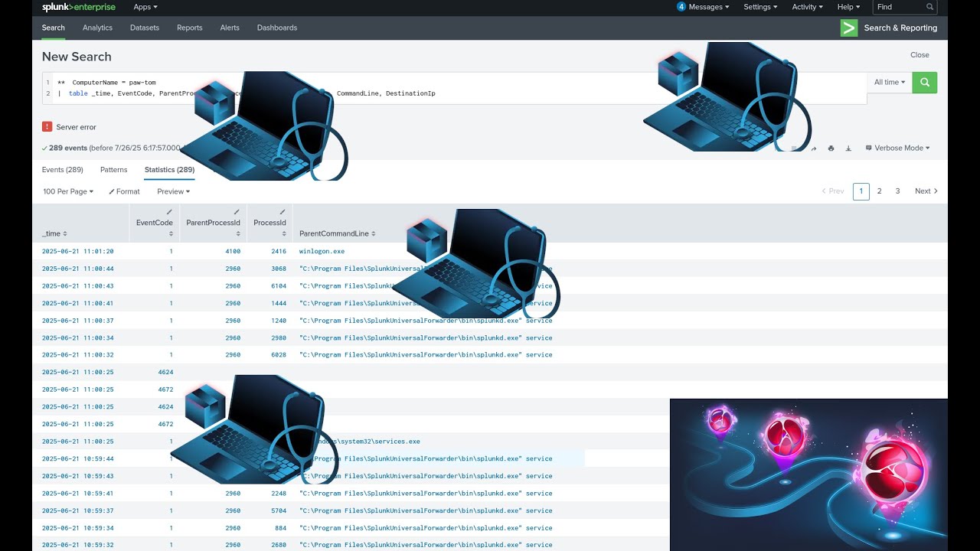Click the pencil edit icon above ParentProcessId
Viewport: 980px width, 551px height.
click(x=237, y=212)
